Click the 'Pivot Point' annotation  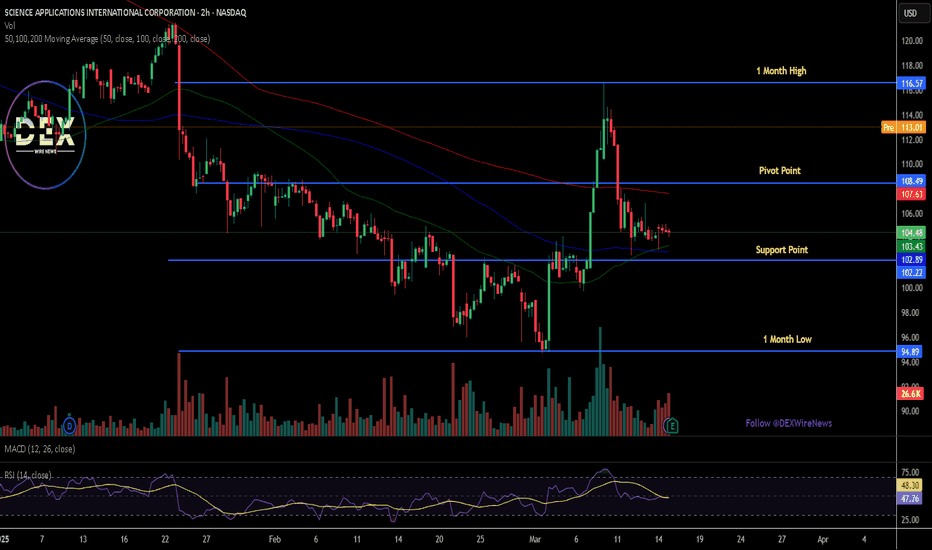coord(780,171)
